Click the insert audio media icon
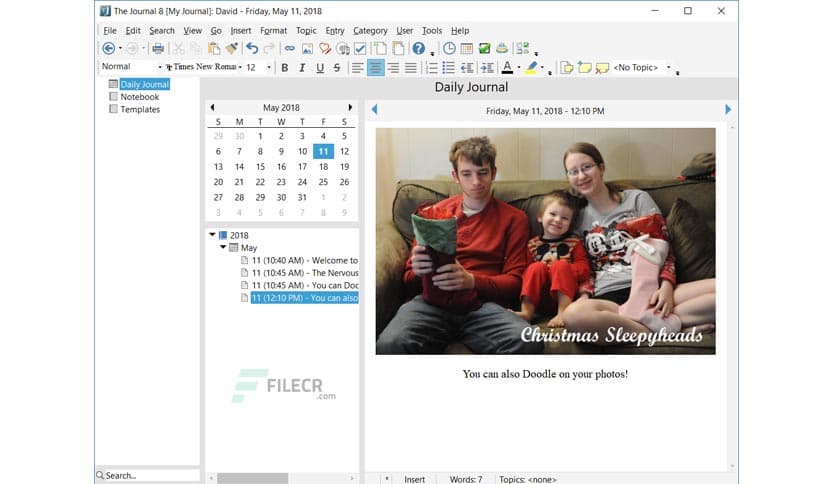The height and width of the screenshot is (484, 836). coord(343,49)
